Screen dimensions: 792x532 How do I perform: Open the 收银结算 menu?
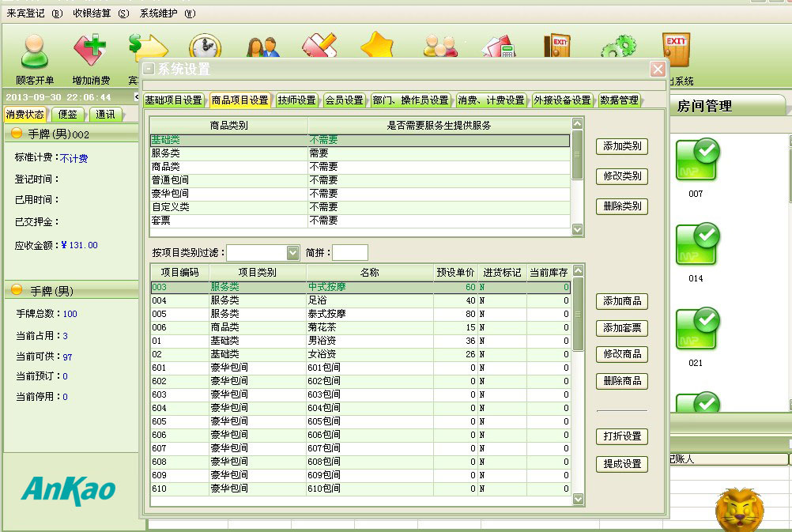click(100, 13)
